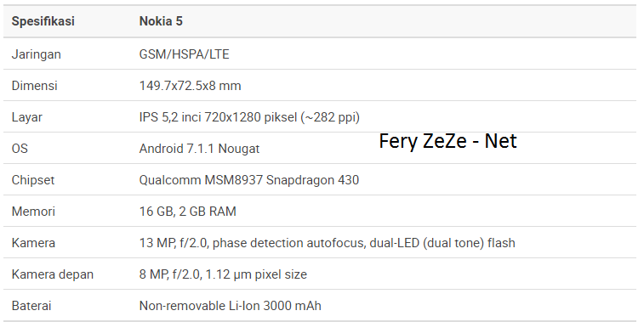Screen dimensions: 644x322
Task: Select the Chipset row label
Action: pyautogui.click(x=33, y=180)
